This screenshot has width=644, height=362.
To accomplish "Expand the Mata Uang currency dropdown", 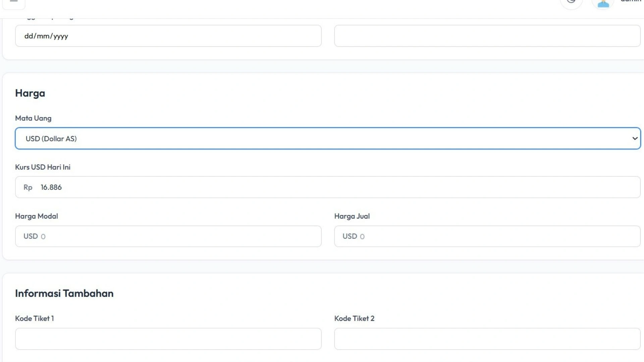I will [328, 138].
